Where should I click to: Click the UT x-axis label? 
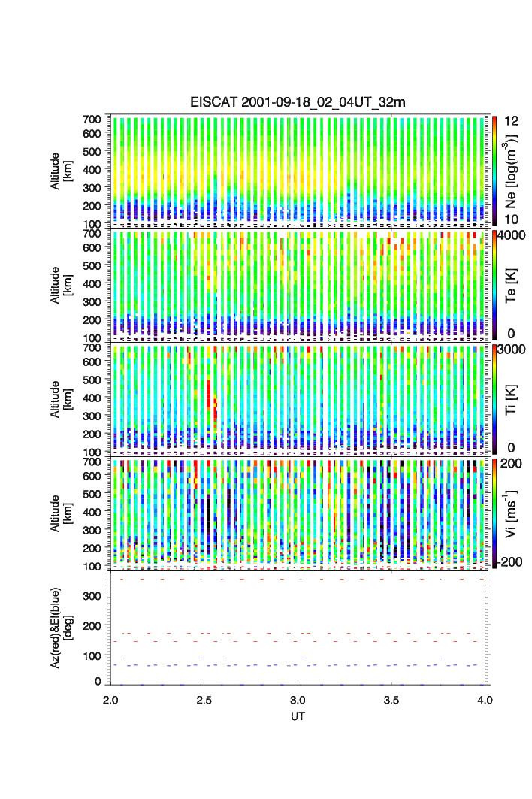pos(298,716)
